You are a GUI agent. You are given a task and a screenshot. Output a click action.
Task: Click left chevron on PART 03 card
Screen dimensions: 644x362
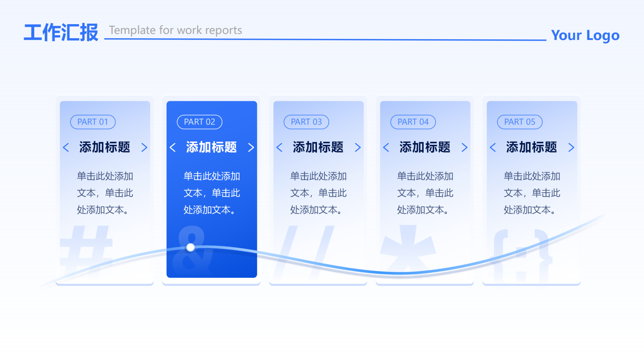point(279,147)
